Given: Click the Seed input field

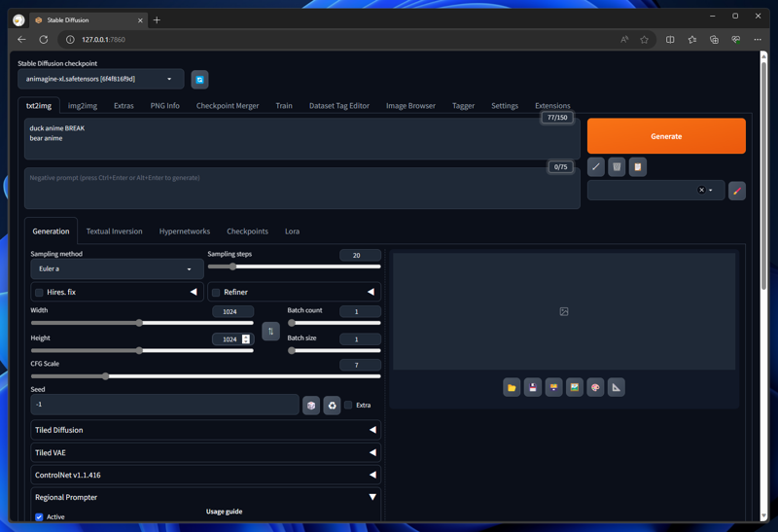Looking at the screenshot, I should tap(164, 405).
